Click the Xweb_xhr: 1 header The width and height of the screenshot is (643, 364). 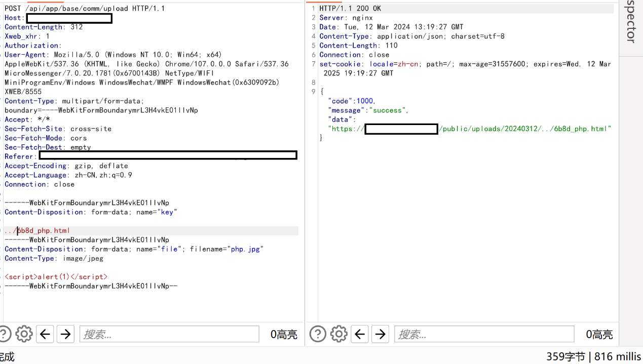[27, 36]
